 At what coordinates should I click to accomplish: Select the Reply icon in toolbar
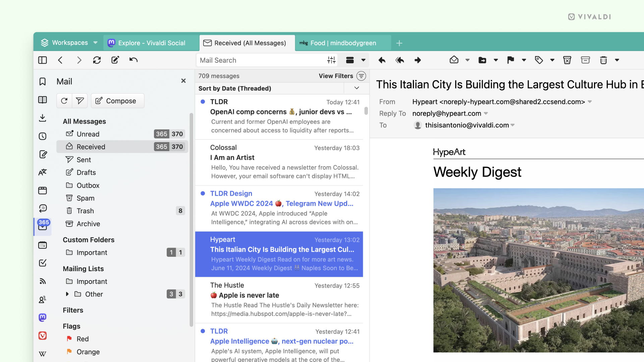(381, 60)
